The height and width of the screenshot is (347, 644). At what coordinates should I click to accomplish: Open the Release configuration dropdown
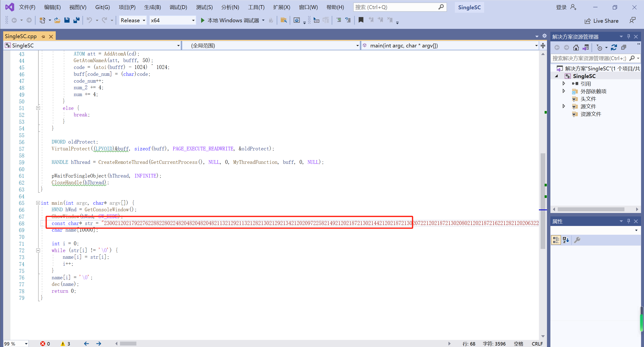click(x=133, y=20)
